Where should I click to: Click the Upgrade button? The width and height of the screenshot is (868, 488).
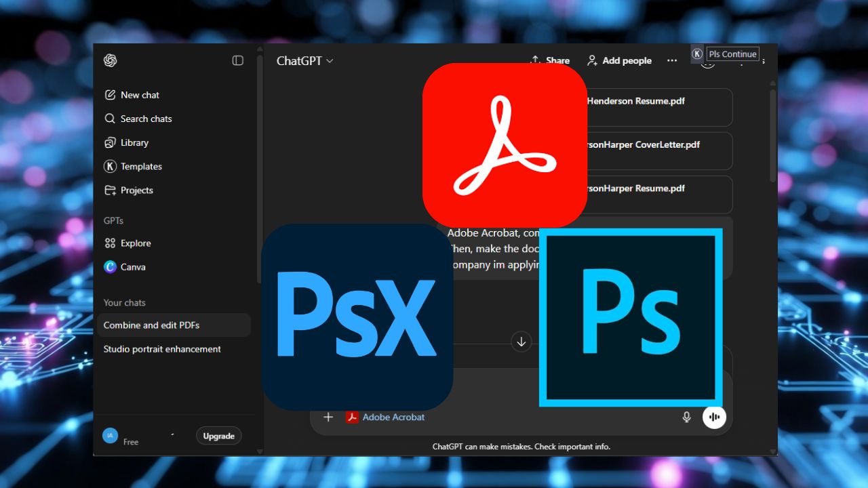218,436
